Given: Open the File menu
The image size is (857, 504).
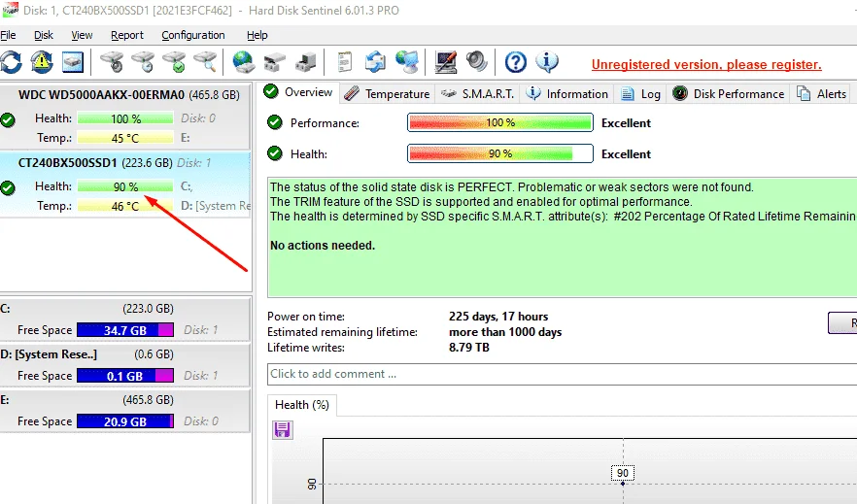Looking at the screenshot, I should coord(8,35).
